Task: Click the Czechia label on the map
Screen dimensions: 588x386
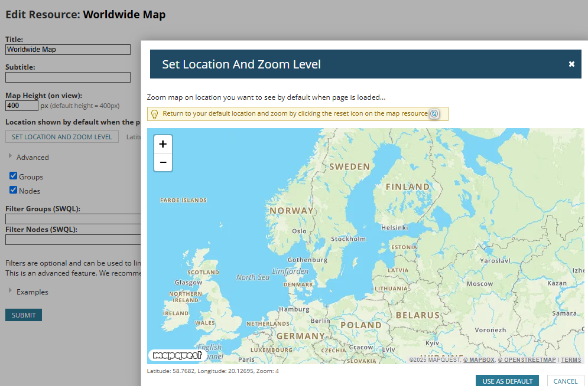Action: pos(333,351)
